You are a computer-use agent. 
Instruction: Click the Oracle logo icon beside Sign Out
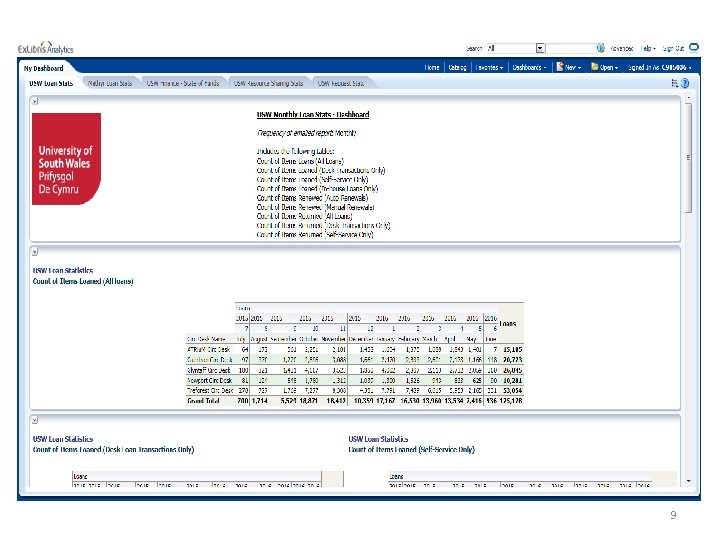694,47
